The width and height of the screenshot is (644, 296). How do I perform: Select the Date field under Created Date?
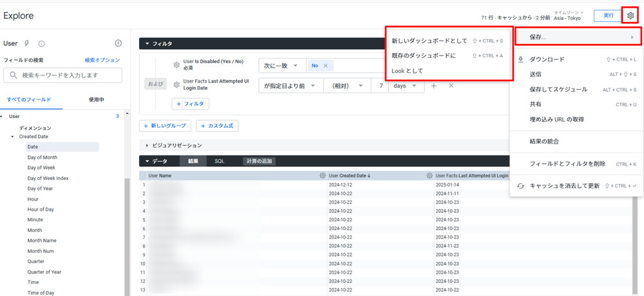click(62, 147)
